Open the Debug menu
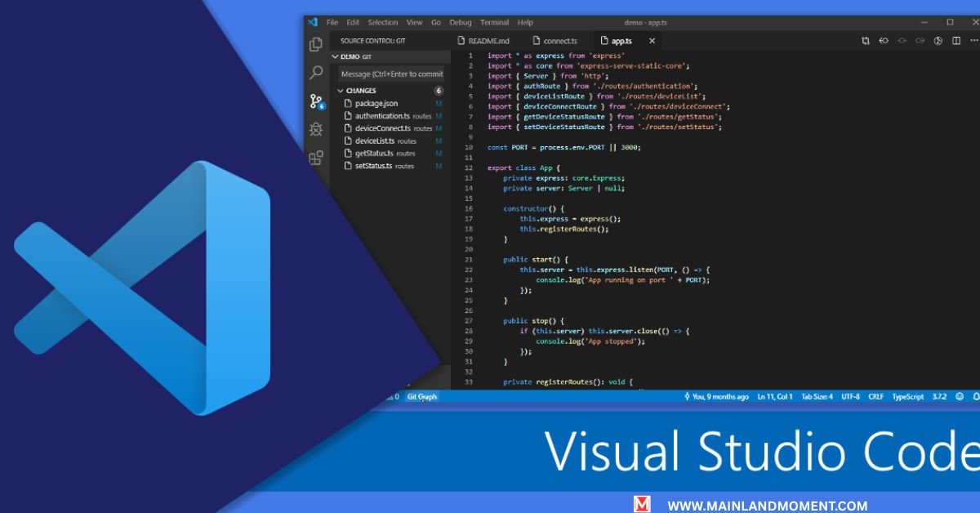980x513 pixels. 461,22
